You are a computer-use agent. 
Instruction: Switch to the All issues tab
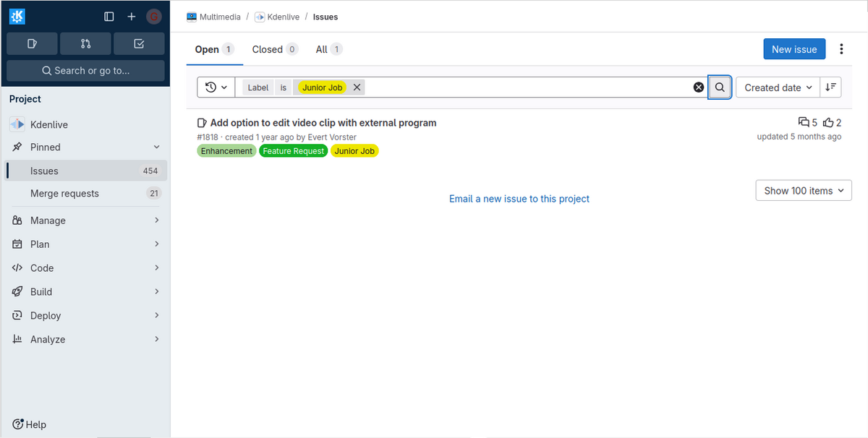[328, 49]
